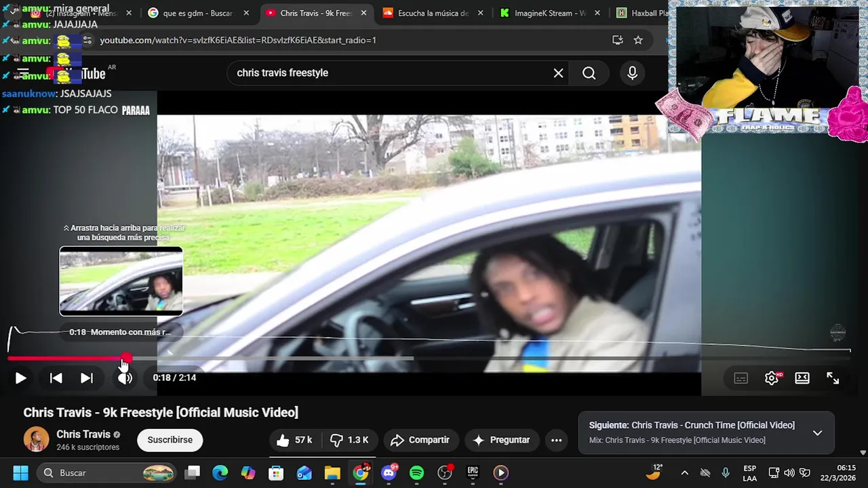Open Outlook from the taskbar
Viewport: 868px width, 488px height.
(x=304, y=473)
